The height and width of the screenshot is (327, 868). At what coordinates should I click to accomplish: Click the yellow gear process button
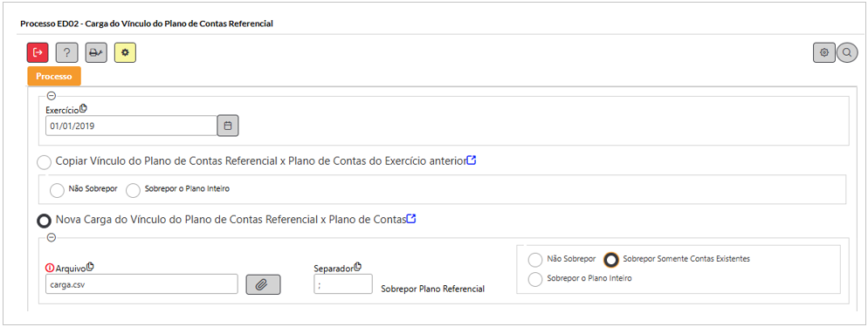coord(125,52)
